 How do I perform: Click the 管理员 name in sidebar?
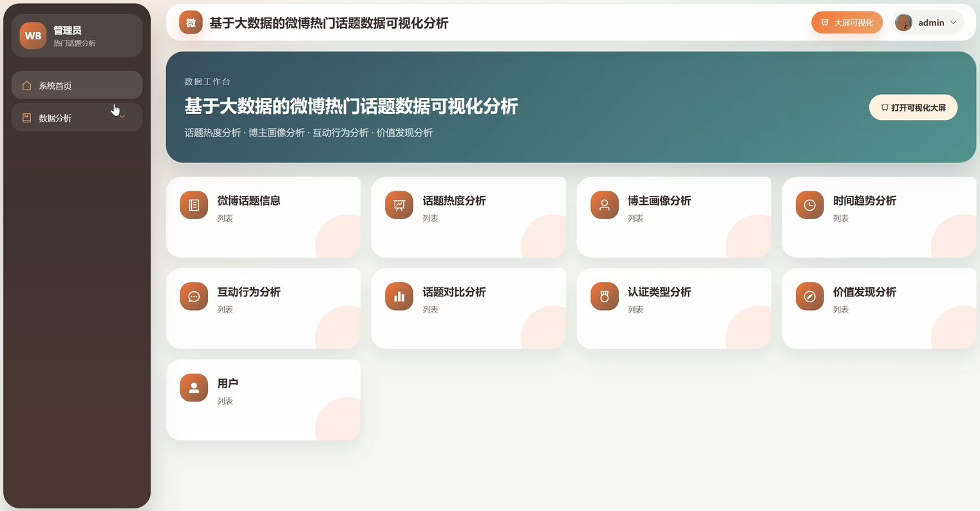[67, 30]
